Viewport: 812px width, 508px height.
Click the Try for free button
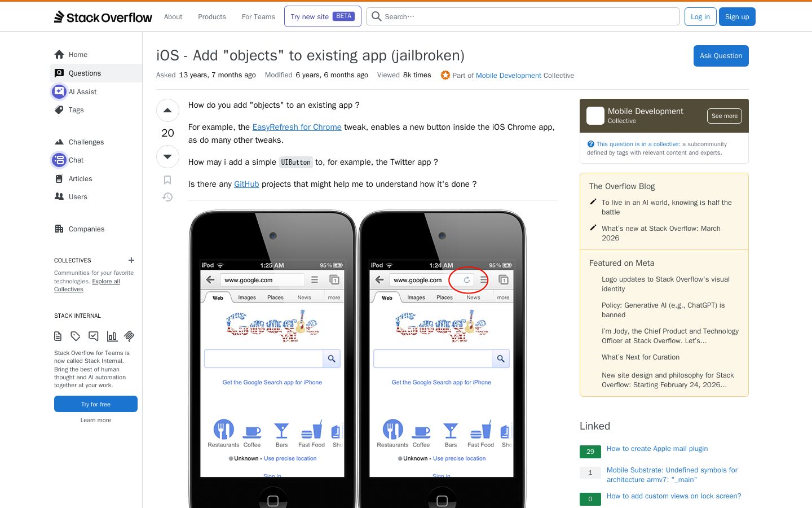(96, 404)
